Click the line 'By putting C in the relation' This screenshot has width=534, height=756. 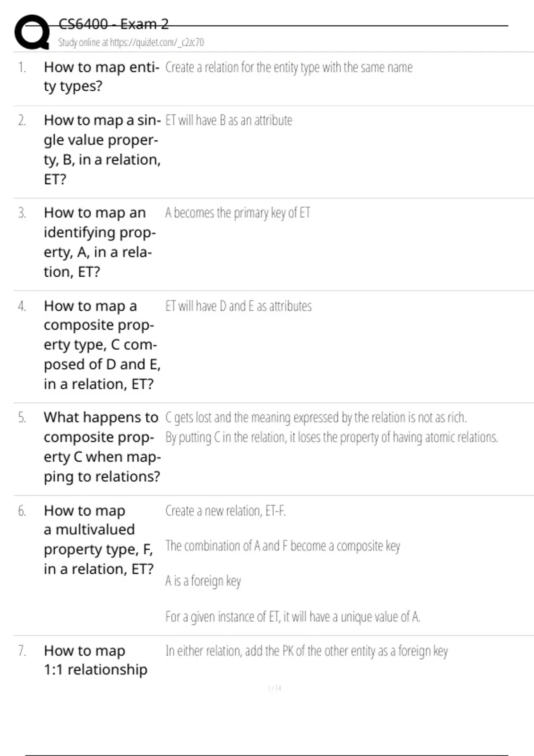point(332,438)
